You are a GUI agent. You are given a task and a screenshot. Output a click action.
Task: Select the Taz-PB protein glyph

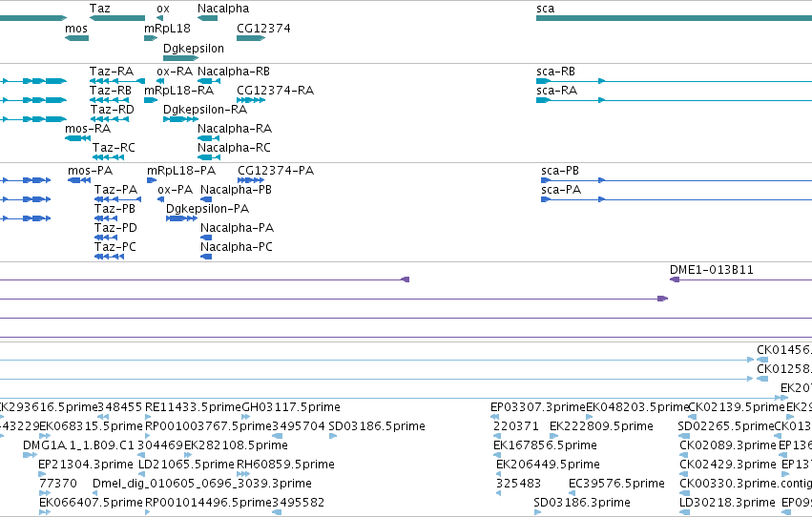[106, 218]
